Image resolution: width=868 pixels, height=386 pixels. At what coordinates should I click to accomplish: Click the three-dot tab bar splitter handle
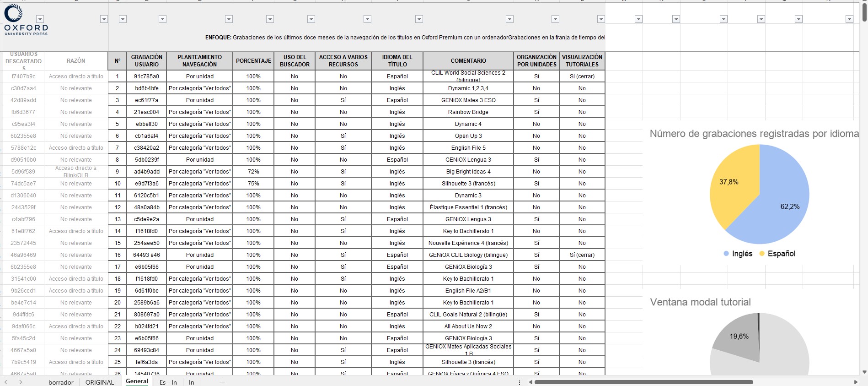coord(520,382)
